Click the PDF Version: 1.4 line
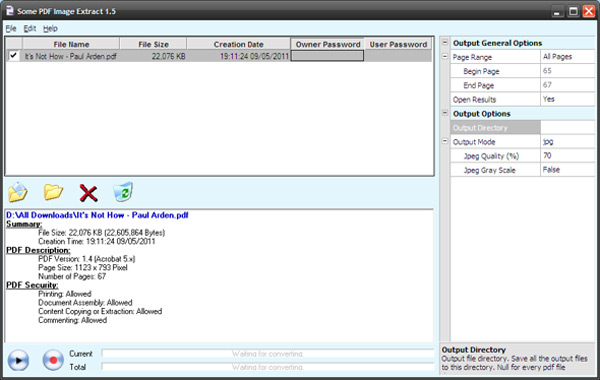The width and height of the screenshot is (600, 380). (x=86, y=259)
